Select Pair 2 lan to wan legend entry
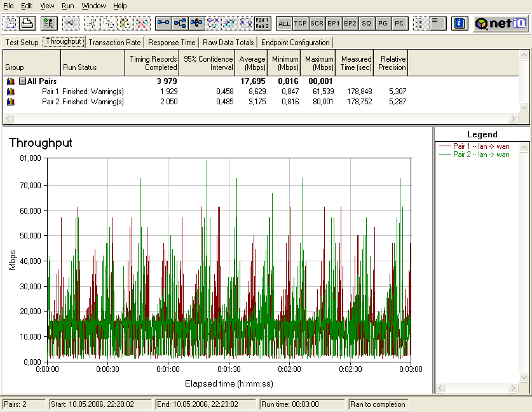Image resolution: width=532 pixels, height=412 pixels. [481, 154]
